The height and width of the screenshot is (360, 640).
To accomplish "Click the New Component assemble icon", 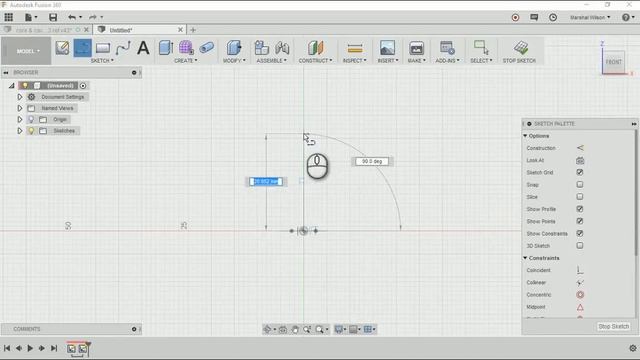I will (x=261, y=48).
